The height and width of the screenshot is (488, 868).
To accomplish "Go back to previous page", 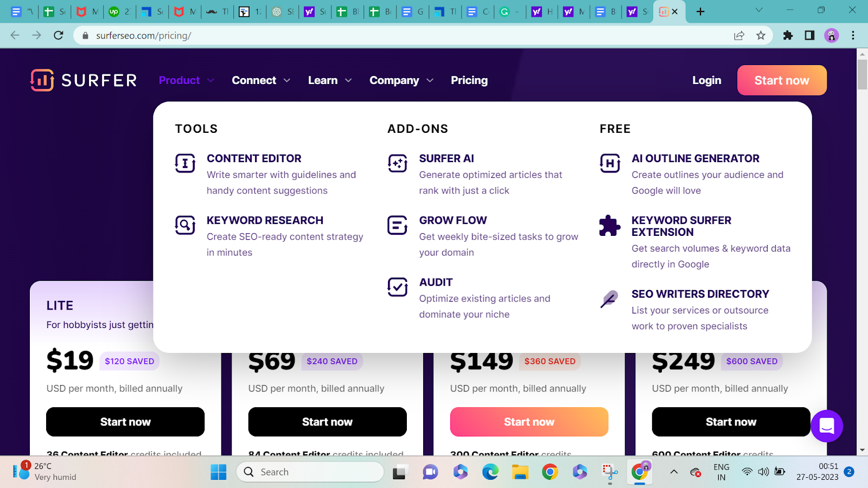I will tap(15, 35).
